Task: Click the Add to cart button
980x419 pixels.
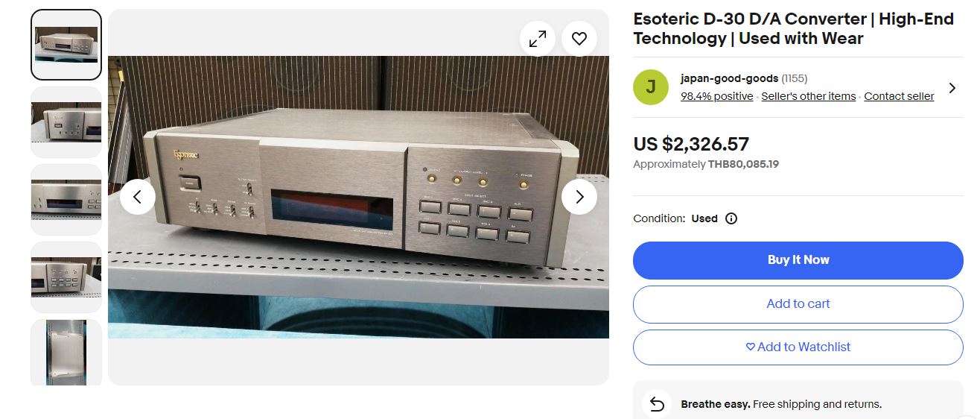Action: coord(798,304)
